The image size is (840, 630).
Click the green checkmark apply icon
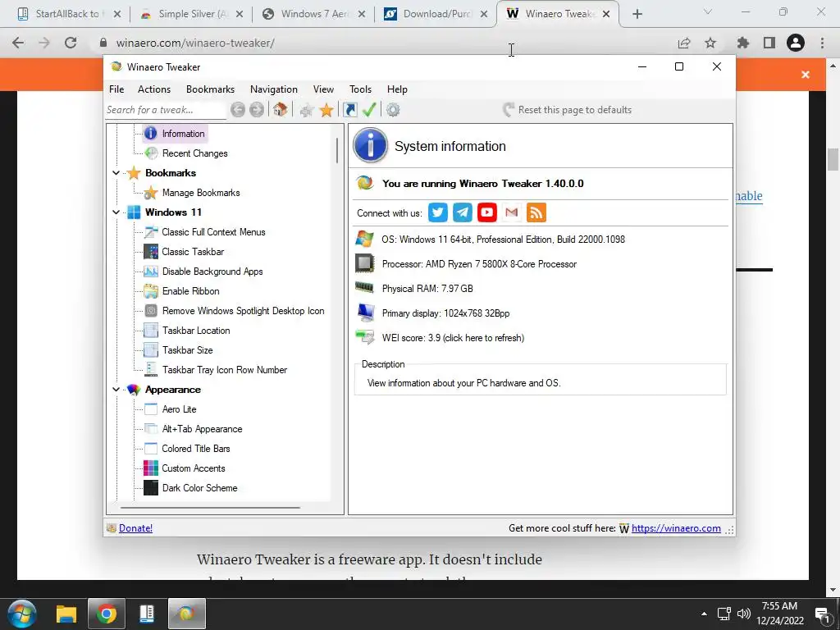point(369,110)
